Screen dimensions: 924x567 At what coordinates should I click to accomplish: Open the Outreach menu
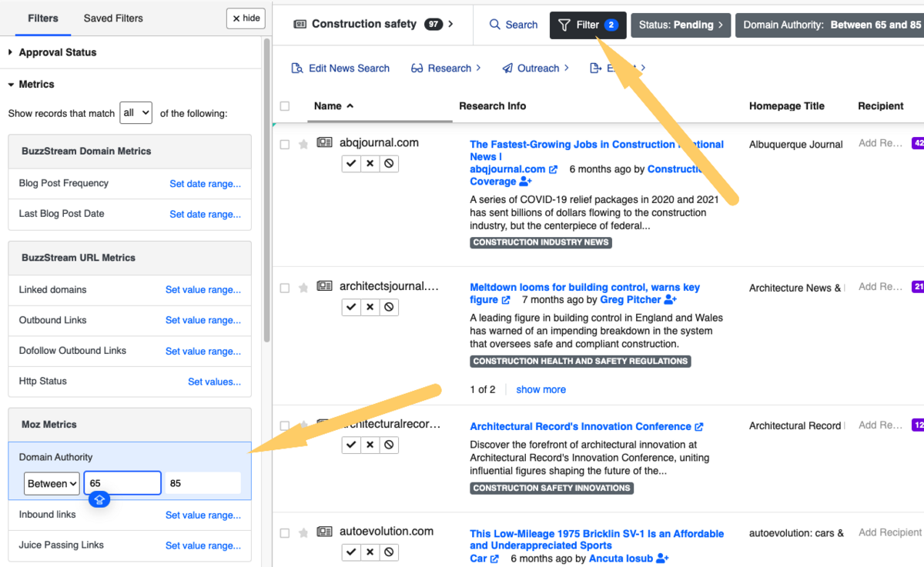coord(536,68)
